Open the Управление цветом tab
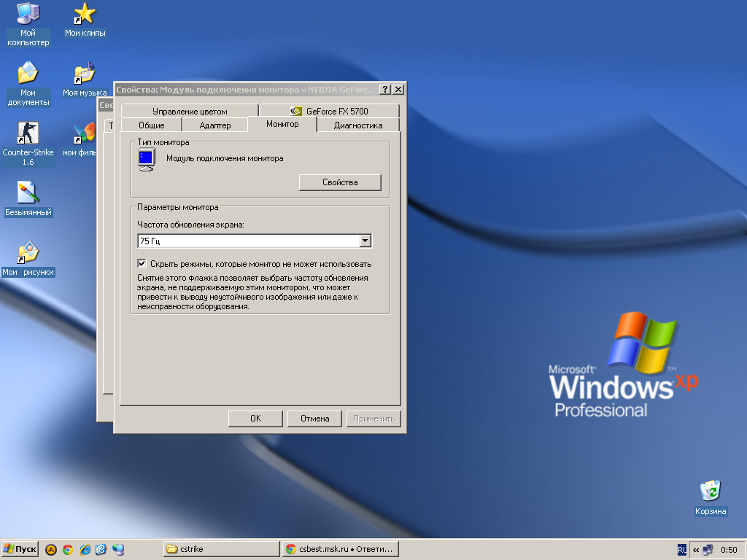747x560 pixels. click(190, 111)
